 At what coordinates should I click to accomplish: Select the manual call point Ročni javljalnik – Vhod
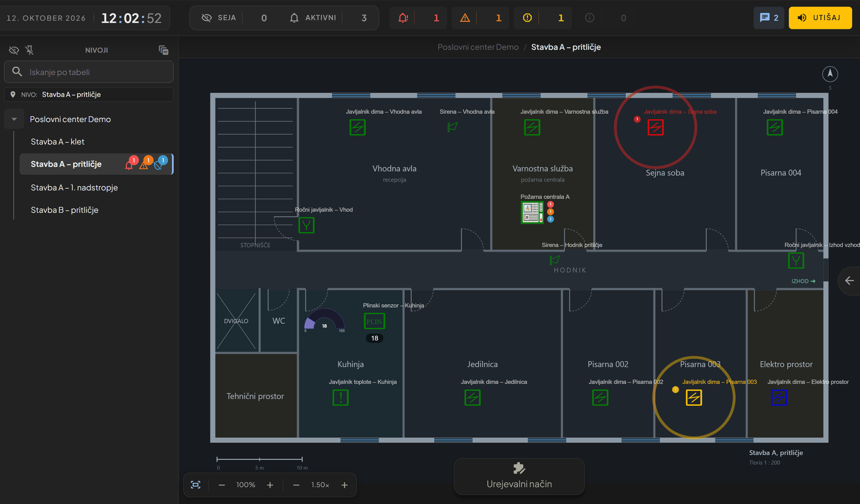[306, 225]
